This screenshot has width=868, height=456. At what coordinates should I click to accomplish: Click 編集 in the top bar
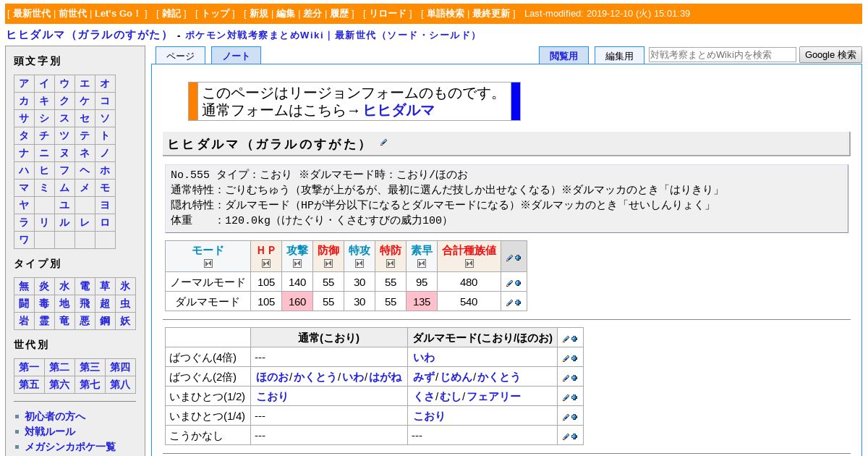(286, 14)
